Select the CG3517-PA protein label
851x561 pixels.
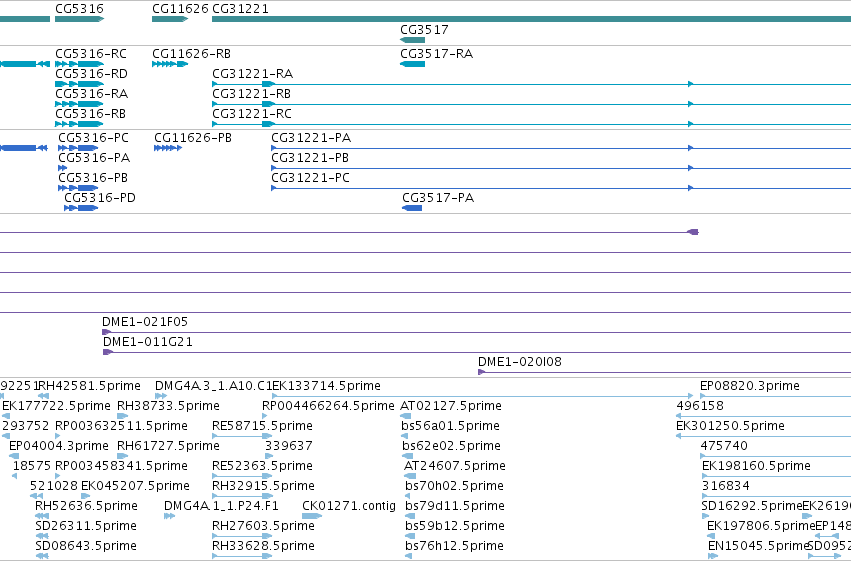(438, 198)
